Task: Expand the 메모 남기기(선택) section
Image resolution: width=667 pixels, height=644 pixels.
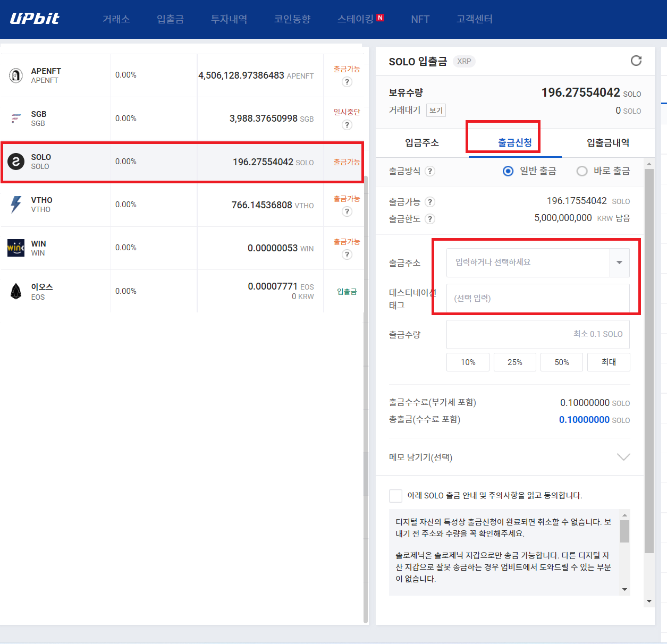Action: tap(623, 457)
